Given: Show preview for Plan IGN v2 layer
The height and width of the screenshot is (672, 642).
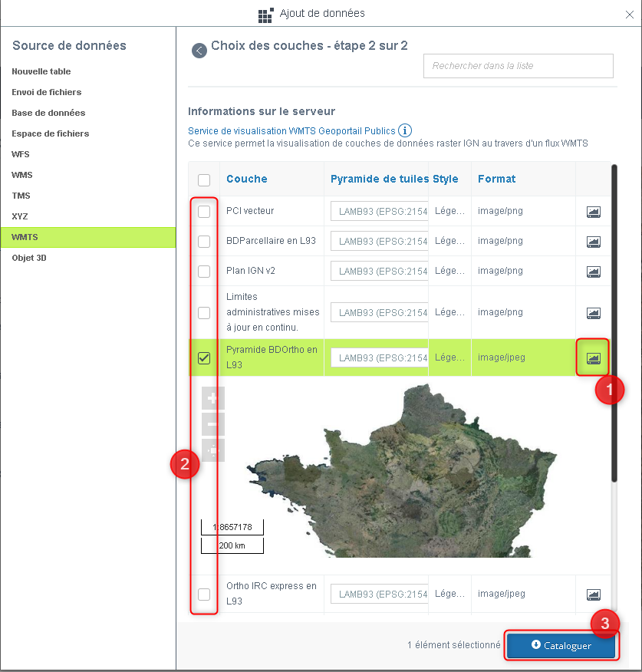Looking at the screenshot, I should [593, 272].
